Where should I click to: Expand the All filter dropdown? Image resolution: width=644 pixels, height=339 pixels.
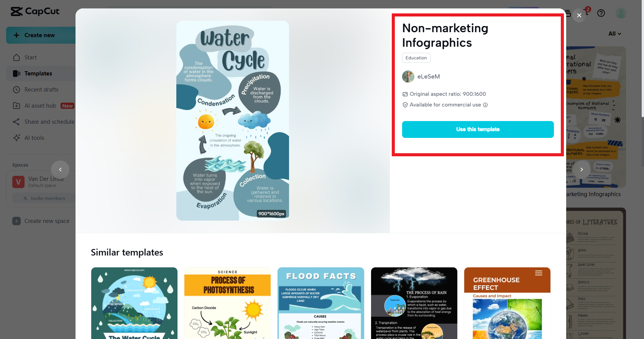615,34
